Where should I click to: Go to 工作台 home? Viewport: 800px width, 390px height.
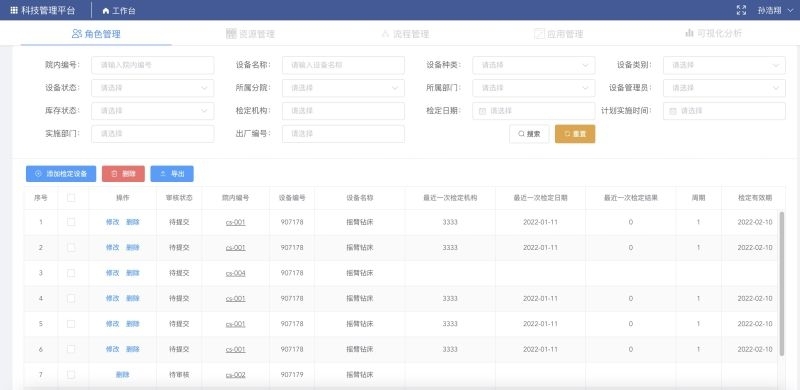[x=119, y=11]
